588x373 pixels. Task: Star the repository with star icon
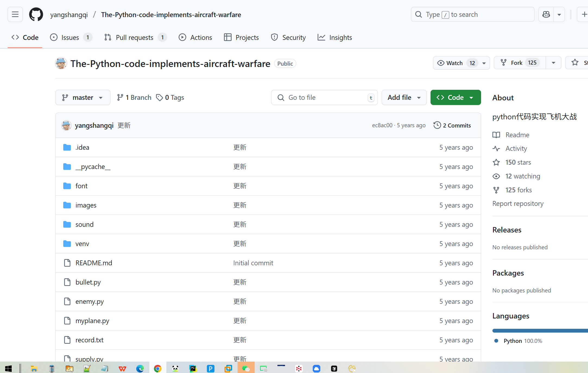pyautogui.click(x=575, y=63)
